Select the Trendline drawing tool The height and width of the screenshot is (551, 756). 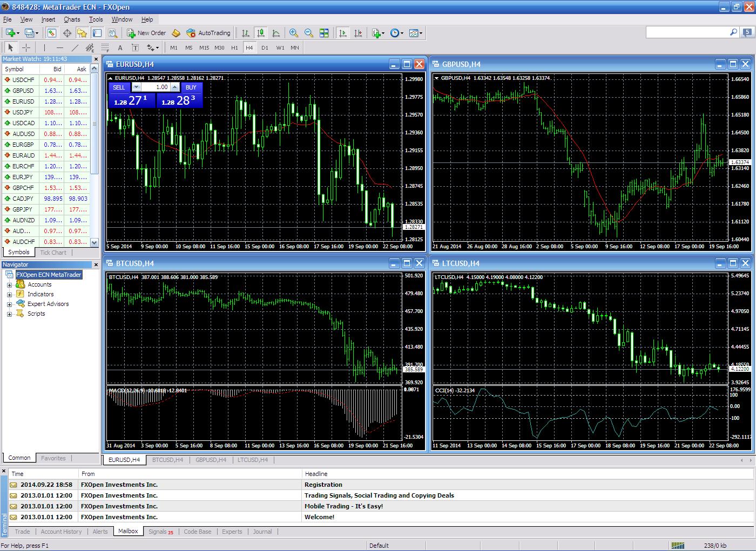point(75,47)
